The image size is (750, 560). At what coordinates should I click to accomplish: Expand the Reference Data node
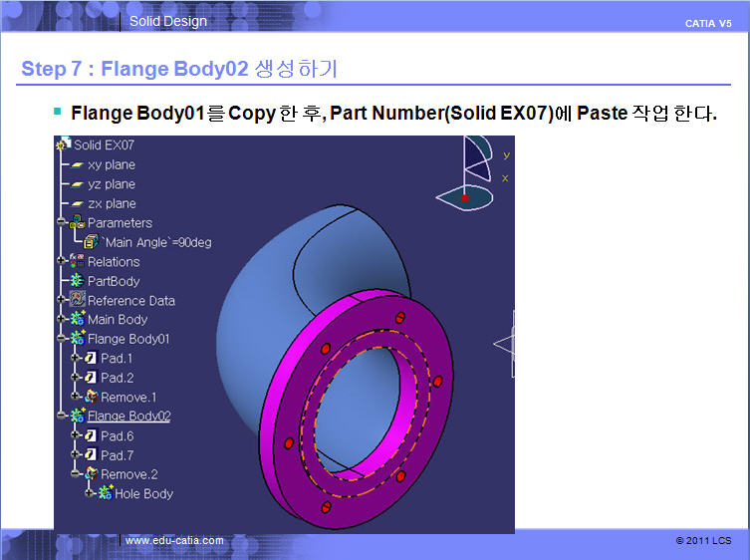[61, 300]
